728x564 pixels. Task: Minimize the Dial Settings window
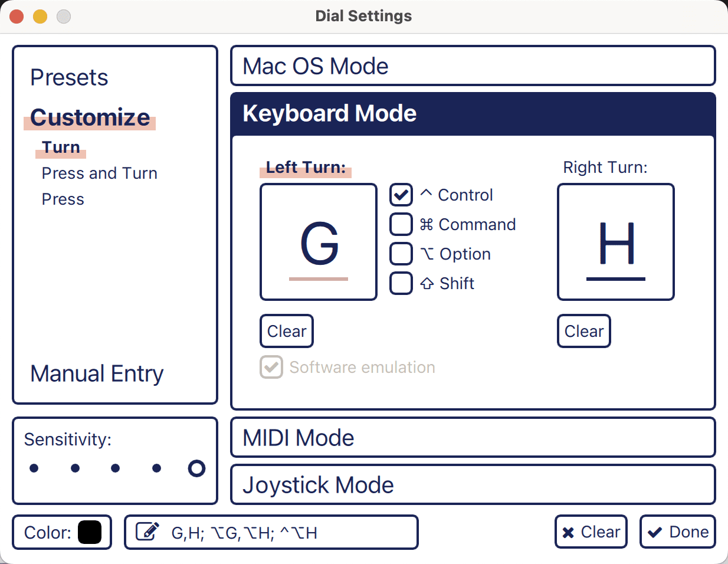click(x=40, y=17)
